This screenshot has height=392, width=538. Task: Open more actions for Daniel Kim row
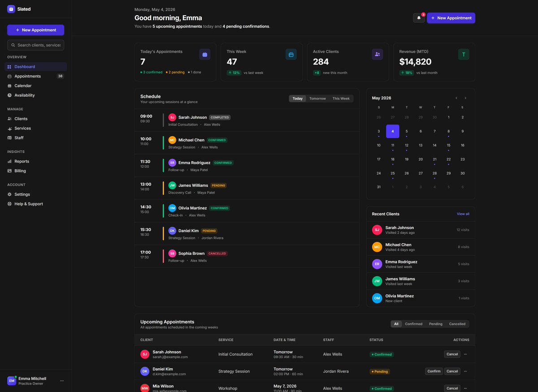(x=465, y=371)
